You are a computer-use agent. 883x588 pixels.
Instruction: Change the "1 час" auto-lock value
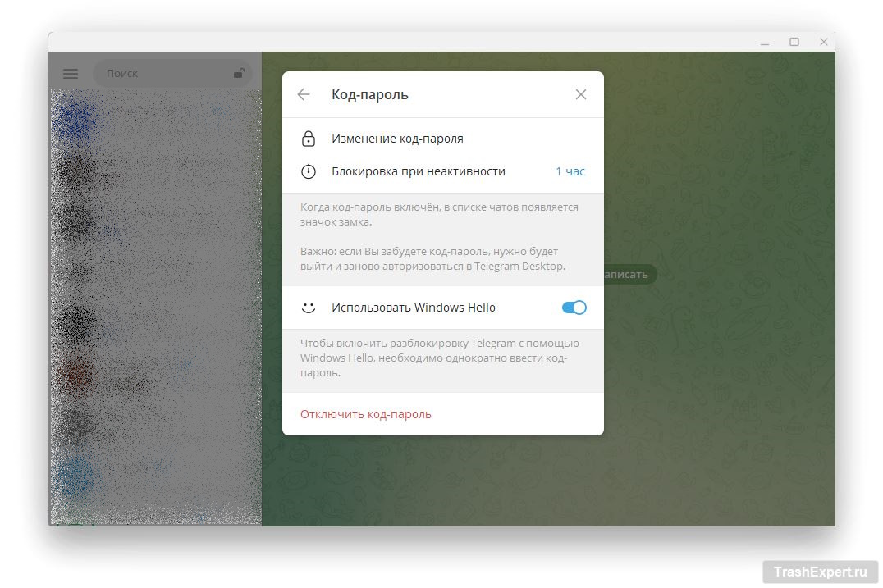coord(570,171)
